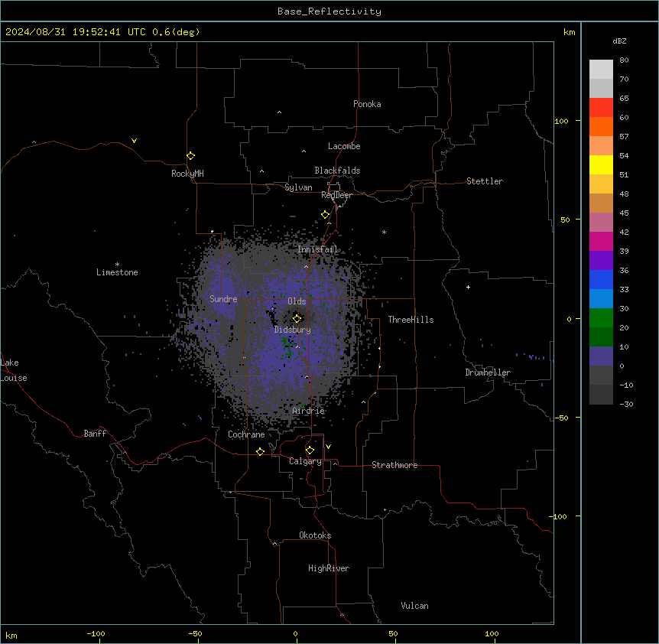659x644 pixels.
Task: Click the Strathmore label
Action: coord(394,465)
